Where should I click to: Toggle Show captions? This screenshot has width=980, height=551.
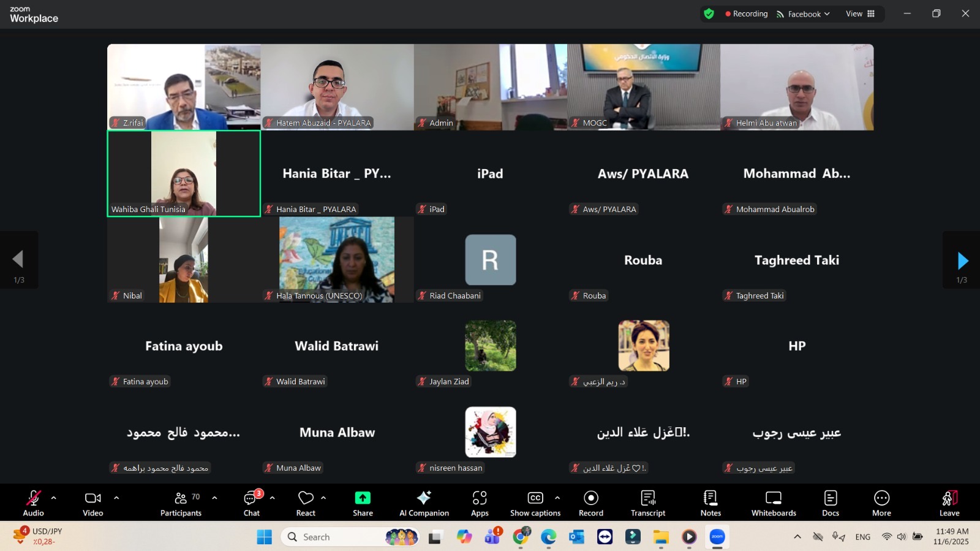pyautogui.click(x=535, y=503)
